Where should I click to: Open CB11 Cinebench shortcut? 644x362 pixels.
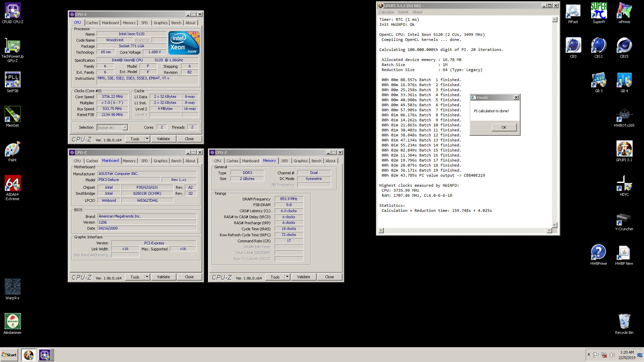coord(599,48)
